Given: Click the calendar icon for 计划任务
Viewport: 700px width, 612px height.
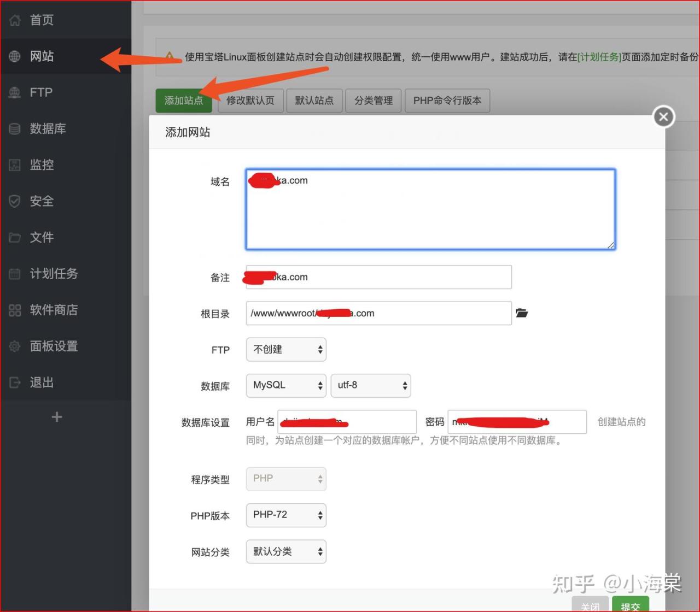Looking at the screenshot, I should point(15,274).
